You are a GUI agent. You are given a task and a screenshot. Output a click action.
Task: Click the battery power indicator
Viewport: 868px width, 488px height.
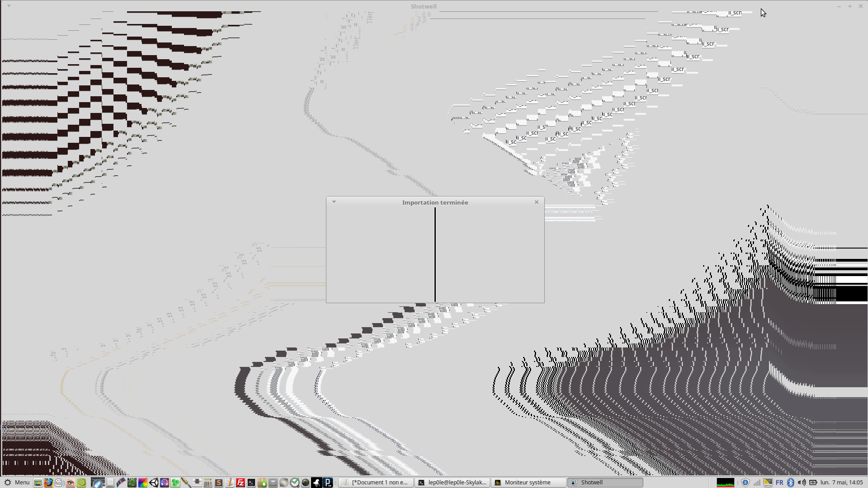[813, 483]
